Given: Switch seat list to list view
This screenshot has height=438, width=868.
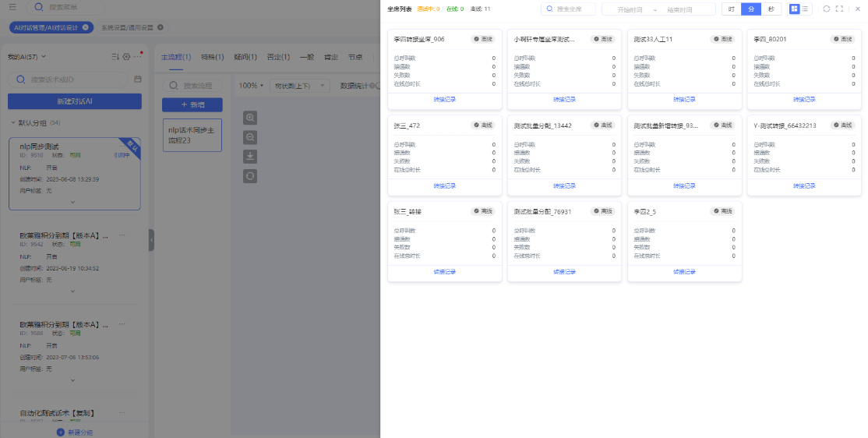Looking at the screenshot, I should coord(805,9).
